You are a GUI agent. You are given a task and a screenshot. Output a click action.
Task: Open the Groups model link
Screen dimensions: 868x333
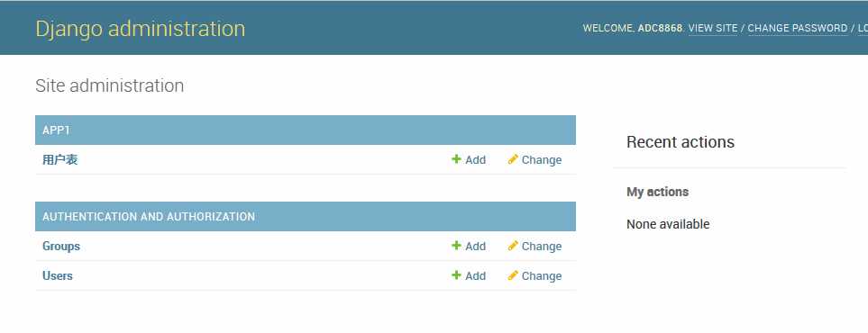[61, 247]
